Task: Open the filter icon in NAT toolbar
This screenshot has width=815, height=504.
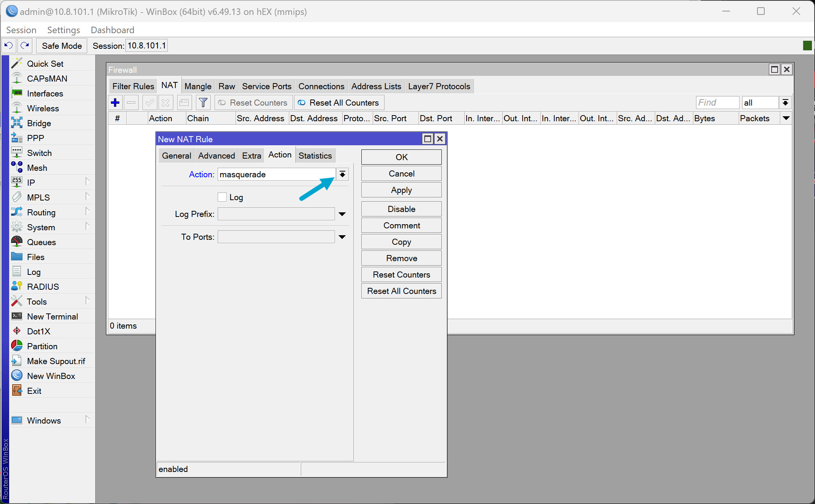Action: coord(203,102)
